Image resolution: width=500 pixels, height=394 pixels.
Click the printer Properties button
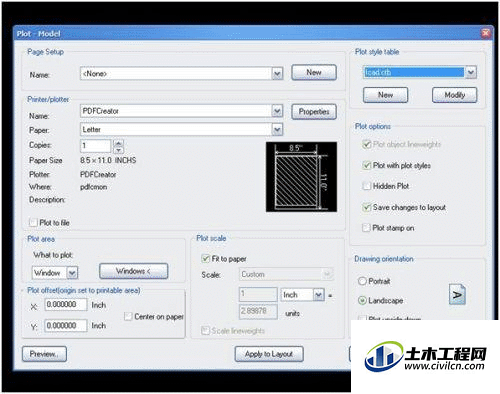314,112
